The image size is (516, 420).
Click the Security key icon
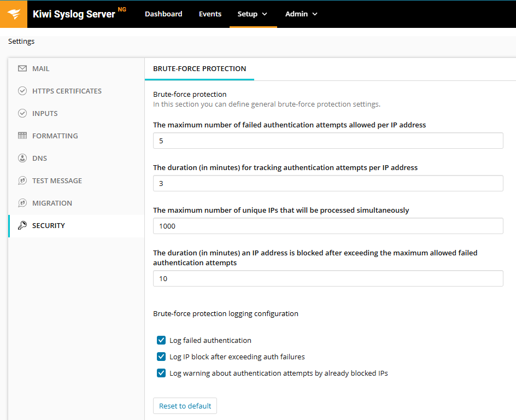point(22,226)
